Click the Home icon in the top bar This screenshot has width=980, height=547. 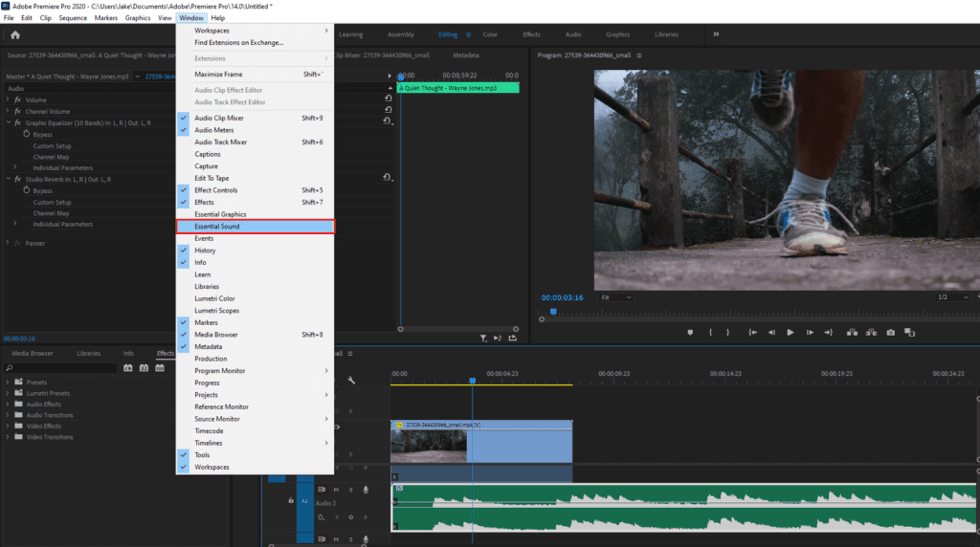point(15,35)
